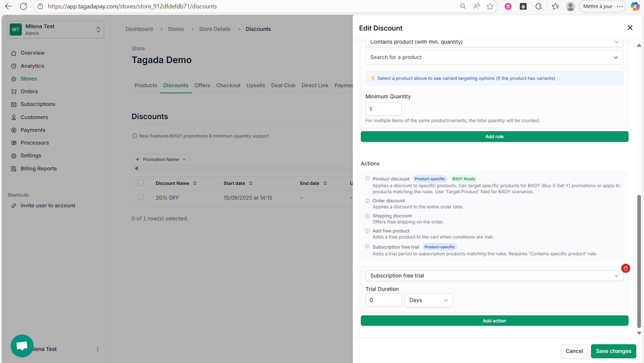Open the Contains product rule type dropdown
Screen dimensions: 644x363
(x=494, y=42)
